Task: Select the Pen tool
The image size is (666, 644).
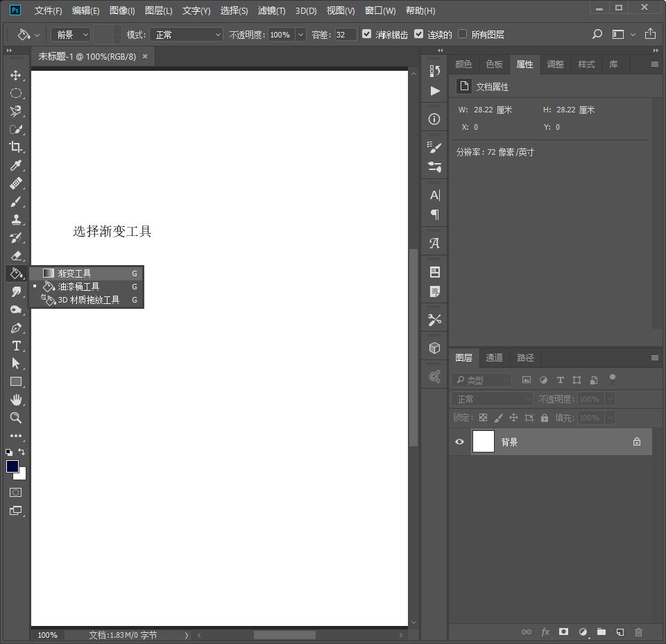Action: (15, 328)
